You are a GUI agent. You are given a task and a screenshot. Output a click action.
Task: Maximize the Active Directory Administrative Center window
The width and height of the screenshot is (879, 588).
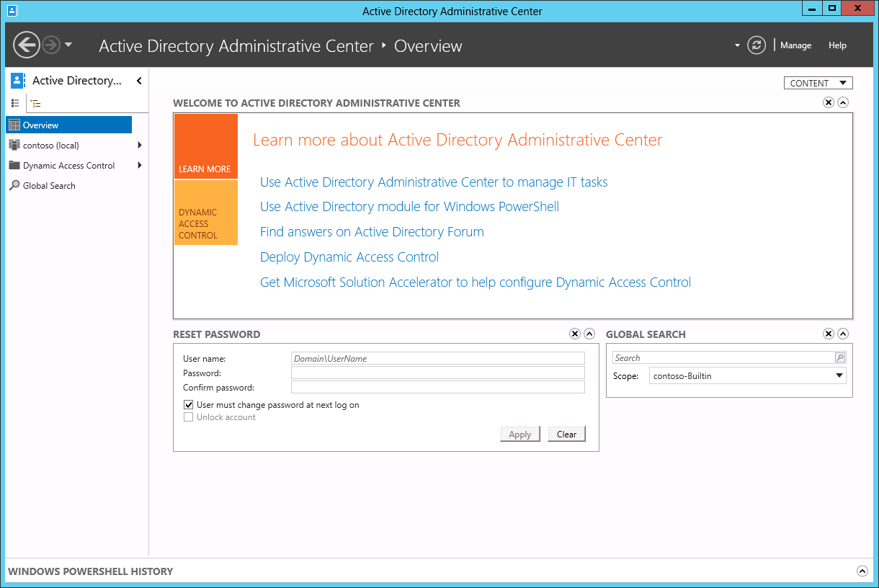[x=832, y=9]
